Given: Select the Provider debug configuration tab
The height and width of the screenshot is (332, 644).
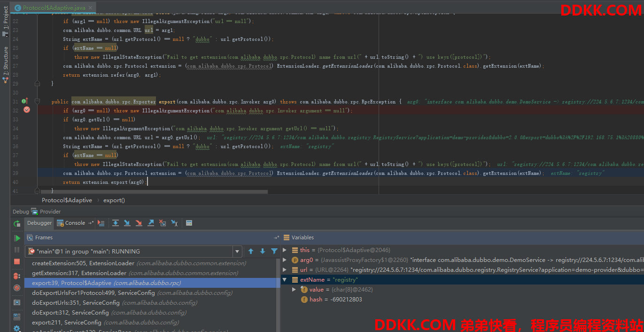Looking at the screenshot, I should [46, 212].
